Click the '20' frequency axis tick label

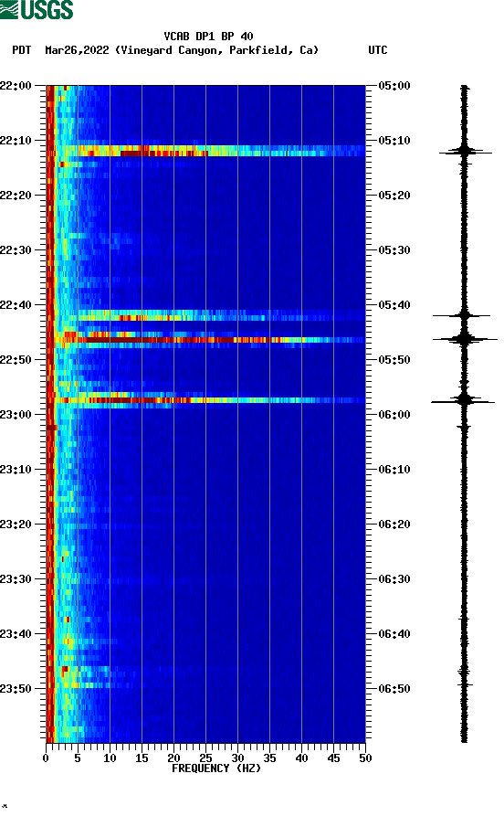(173, 758)
